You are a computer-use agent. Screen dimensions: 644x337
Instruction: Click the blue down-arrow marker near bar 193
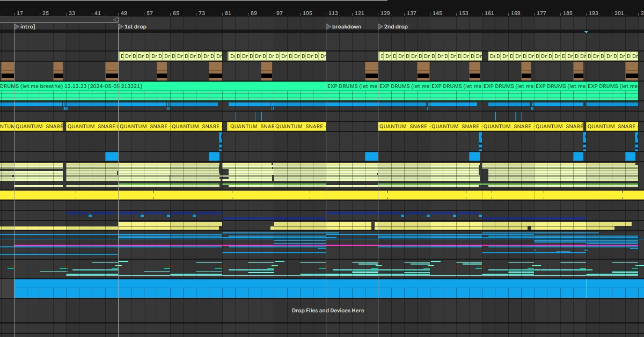click(x=586, y=32)
